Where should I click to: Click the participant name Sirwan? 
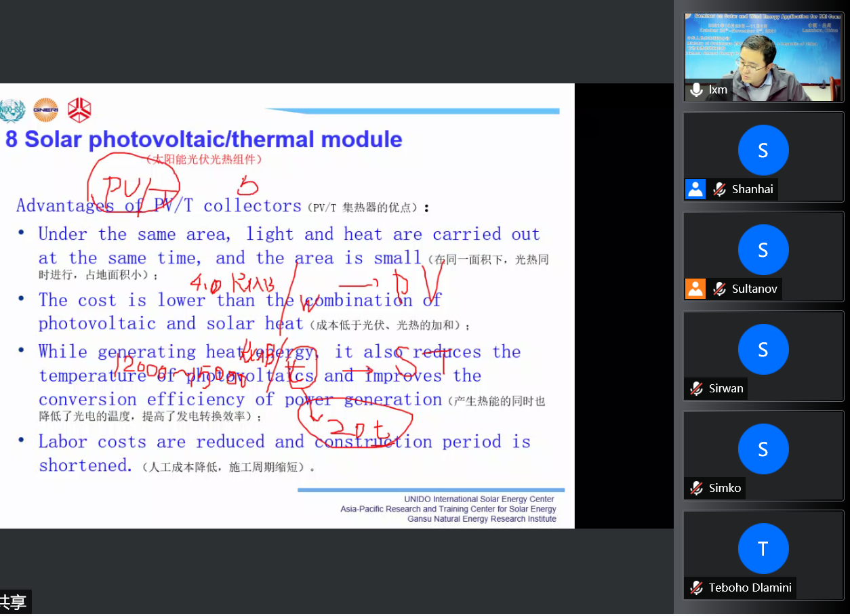(726, 388)
